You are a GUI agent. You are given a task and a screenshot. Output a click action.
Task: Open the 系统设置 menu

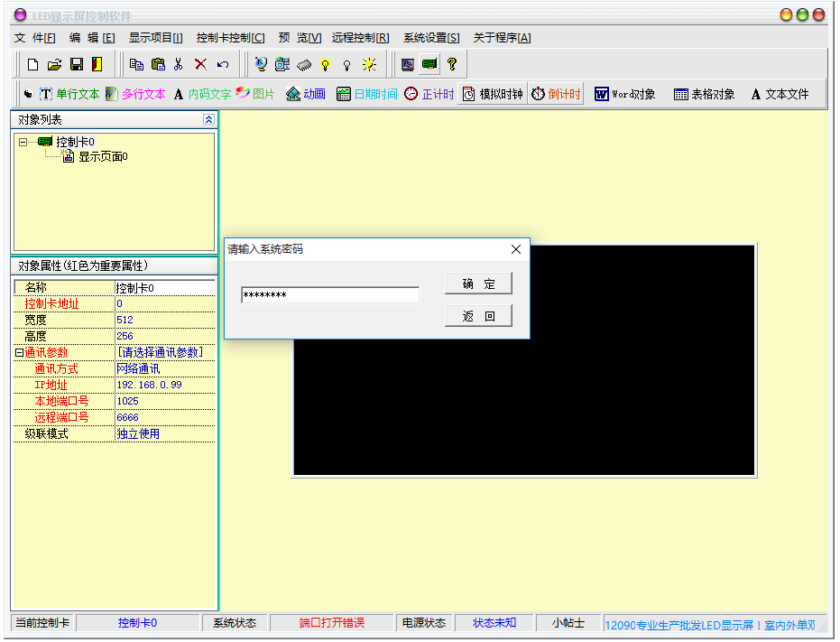430,38
